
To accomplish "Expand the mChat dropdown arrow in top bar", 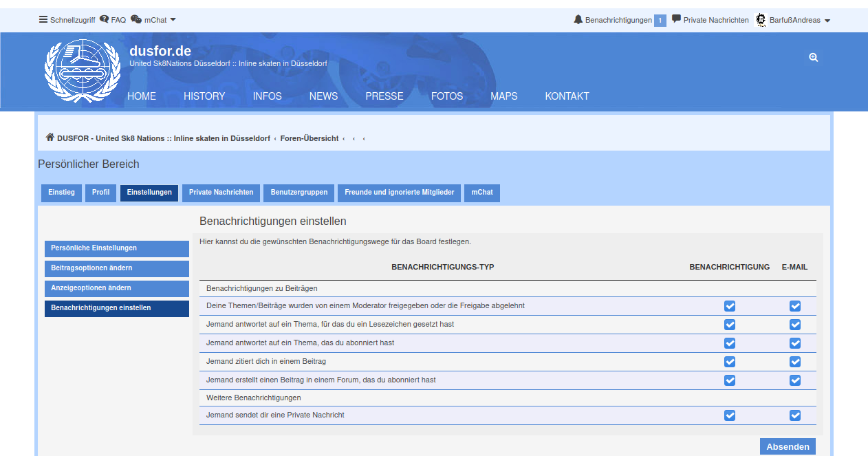I will pyautogui.click(x=173, y=20).
